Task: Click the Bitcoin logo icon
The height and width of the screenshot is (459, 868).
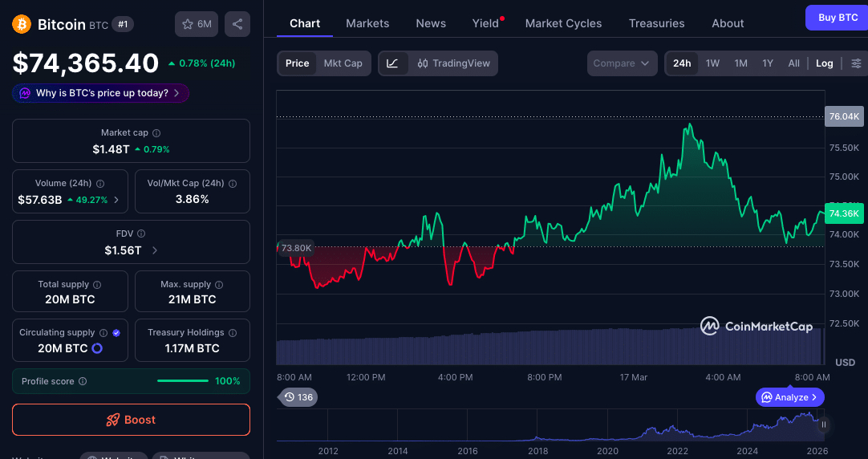Action: (x=22, y=24)
